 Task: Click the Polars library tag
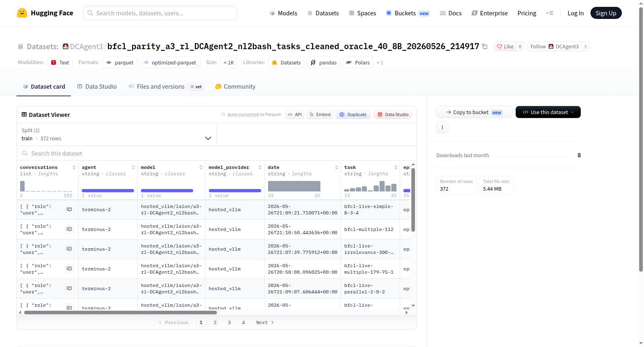click(x=358, y=62)
